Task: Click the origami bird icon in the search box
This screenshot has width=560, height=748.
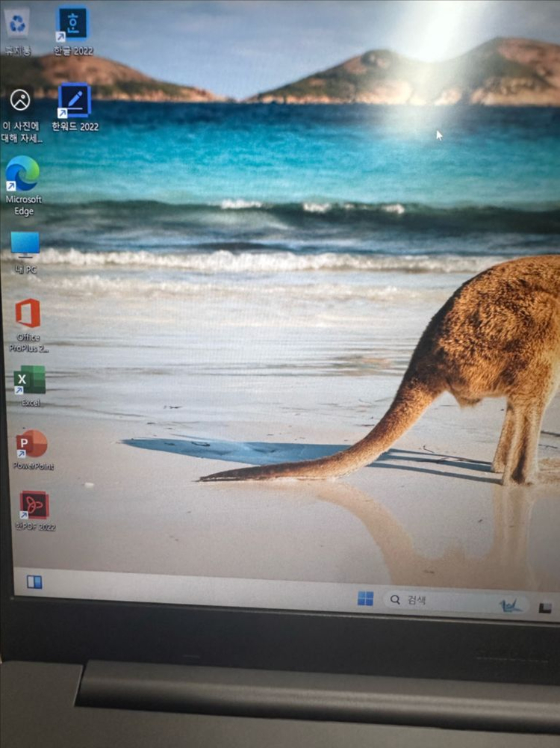Action: [x=510, y=605]
